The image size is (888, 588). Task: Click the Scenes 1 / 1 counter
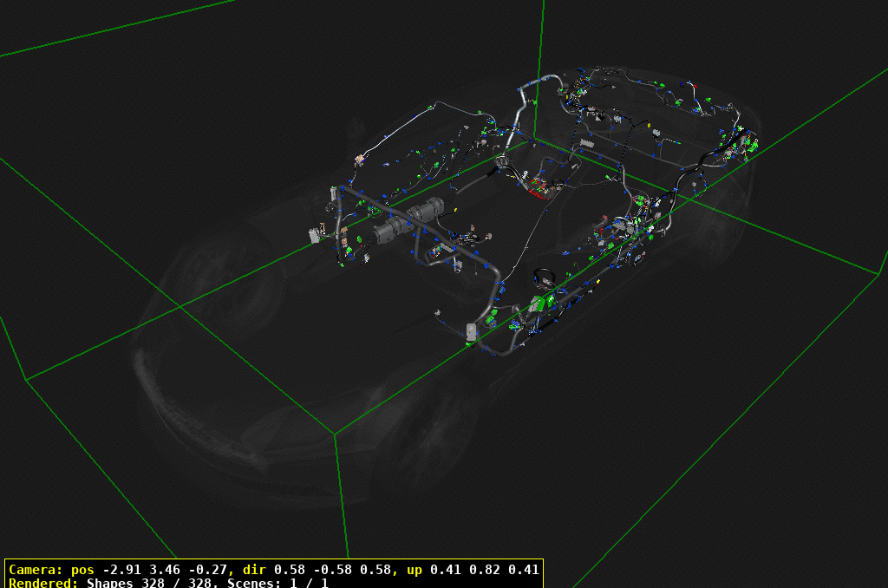pyautogui.click(x=277, y=583)
